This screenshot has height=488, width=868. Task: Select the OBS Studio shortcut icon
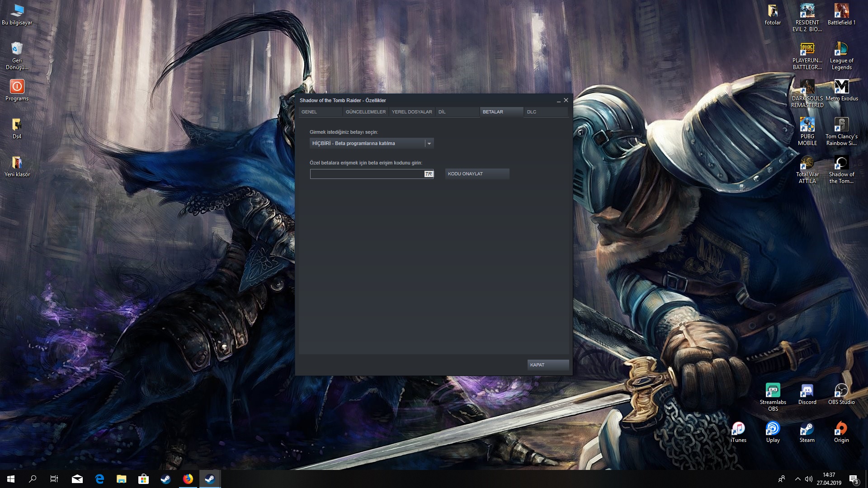[x=841, y=394]
